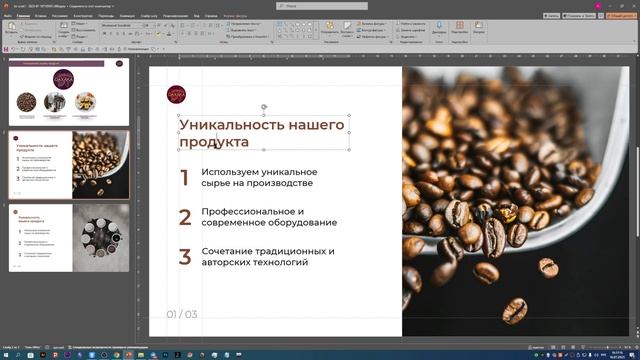
Task: Click Find (Найти) in Editing group
Action: point(411,24)
